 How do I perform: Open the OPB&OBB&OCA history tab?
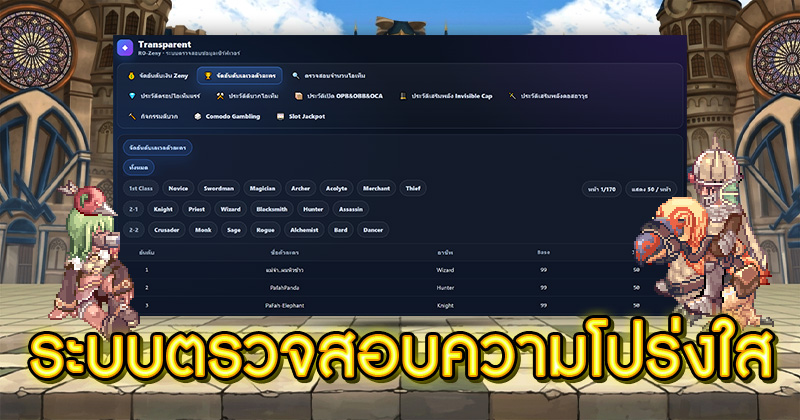click(x=339, y=96)
